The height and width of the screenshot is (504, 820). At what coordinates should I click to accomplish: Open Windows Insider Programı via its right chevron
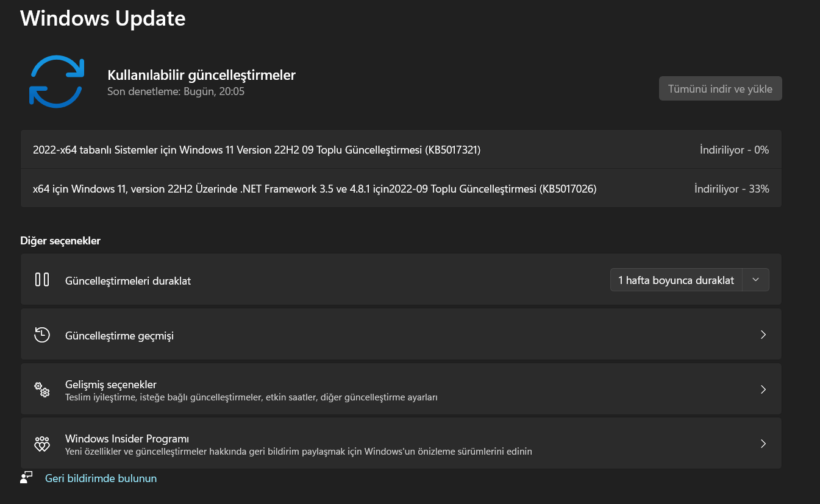click(x=763, y=444)
